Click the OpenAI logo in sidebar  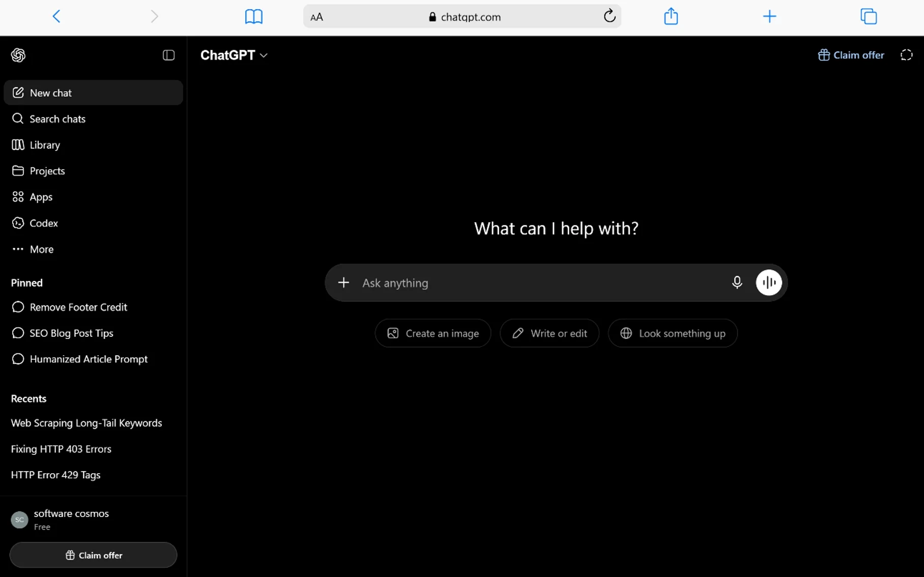(18, 55)
